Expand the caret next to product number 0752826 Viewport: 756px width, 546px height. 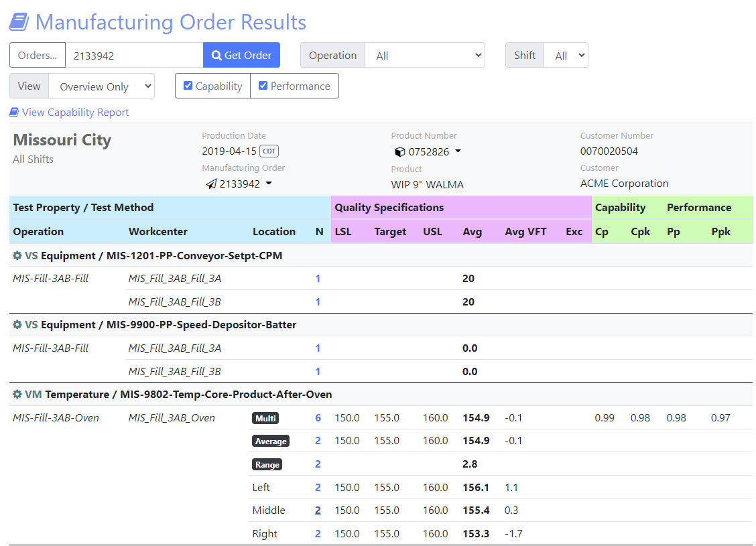coord(458,151)
